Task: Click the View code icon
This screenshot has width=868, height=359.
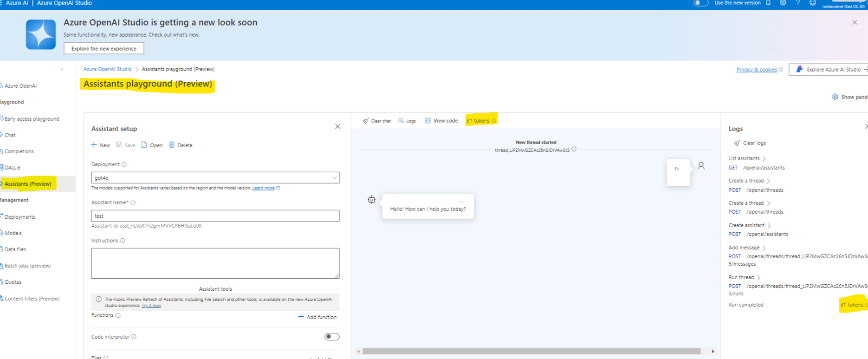Action: click(428, 121)
